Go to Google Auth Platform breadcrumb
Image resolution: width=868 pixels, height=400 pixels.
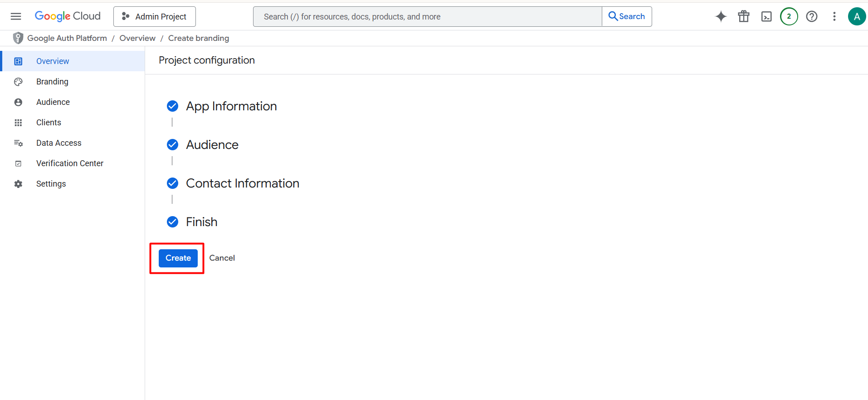[x=67, y=38]
